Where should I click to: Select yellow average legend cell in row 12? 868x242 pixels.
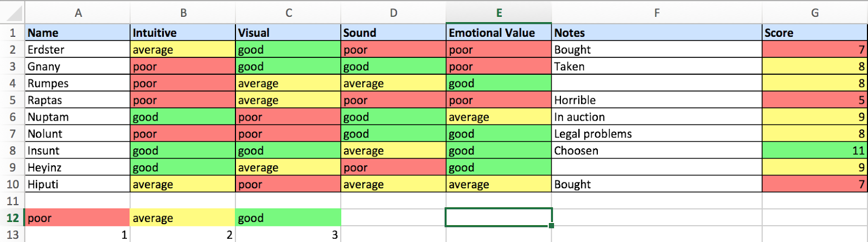183,218
